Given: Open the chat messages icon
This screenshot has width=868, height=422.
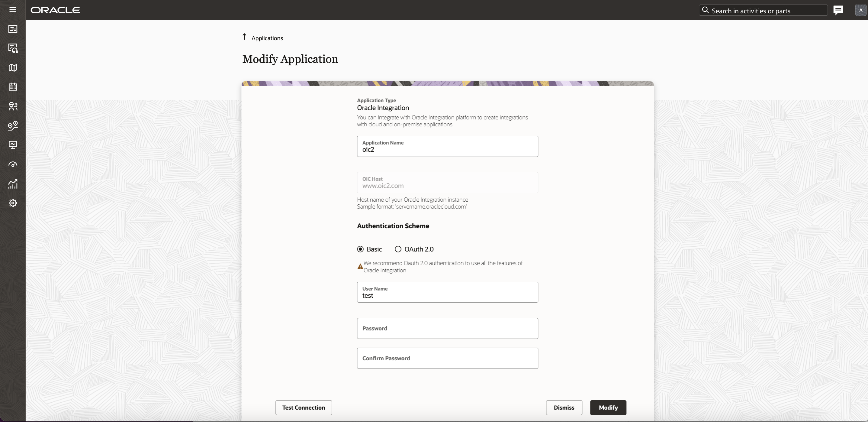Looking at the screenshot, I should pyautogui.click(x=838, y=10).
